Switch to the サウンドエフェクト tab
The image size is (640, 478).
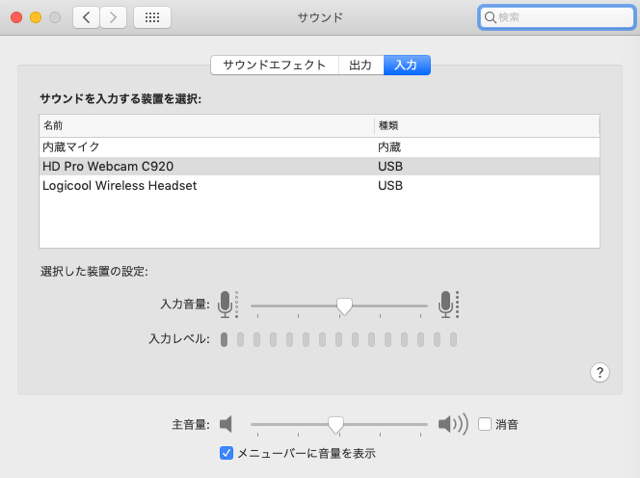(274, 65)
